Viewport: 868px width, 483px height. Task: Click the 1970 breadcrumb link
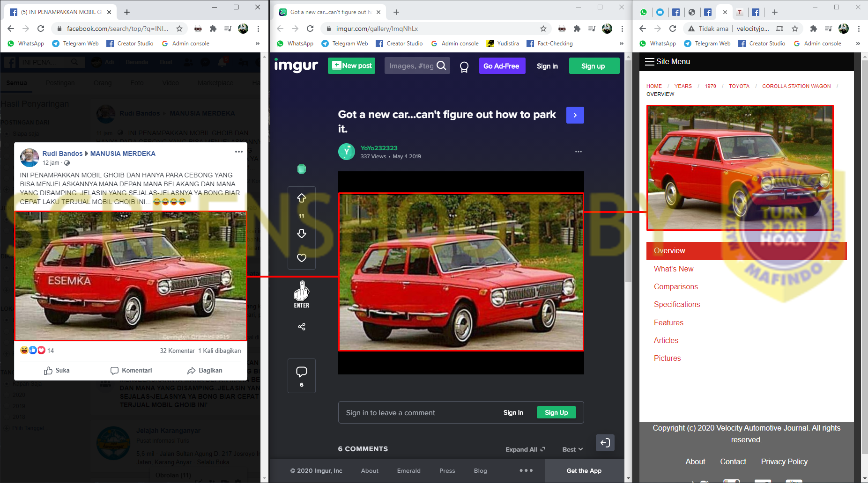click(x=710, y=86)
